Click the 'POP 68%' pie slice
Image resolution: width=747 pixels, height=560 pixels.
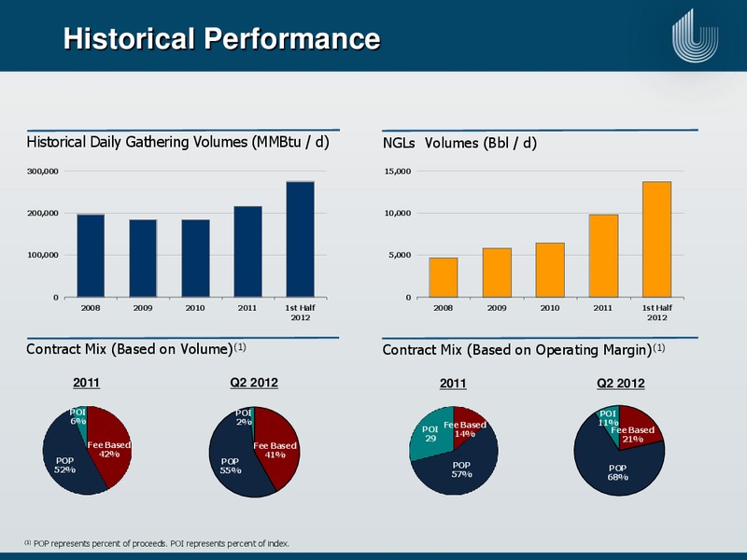[617, 472]
